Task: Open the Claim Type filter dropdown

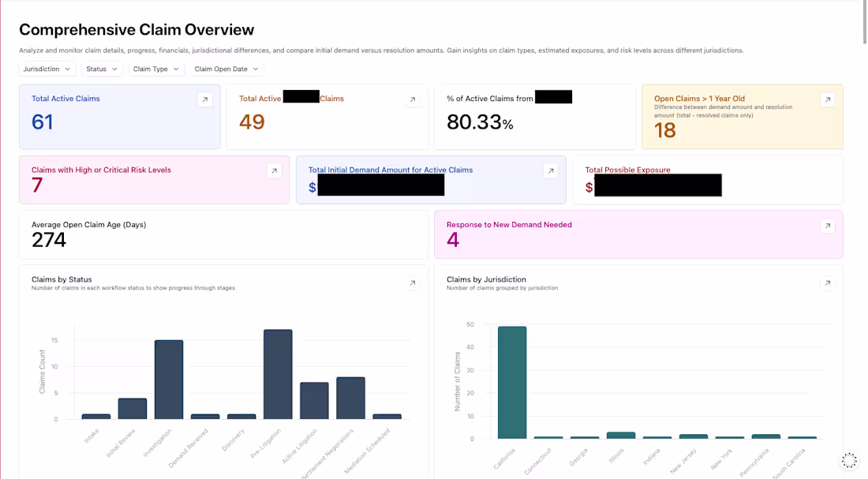Action: click(x=156, y=69)
